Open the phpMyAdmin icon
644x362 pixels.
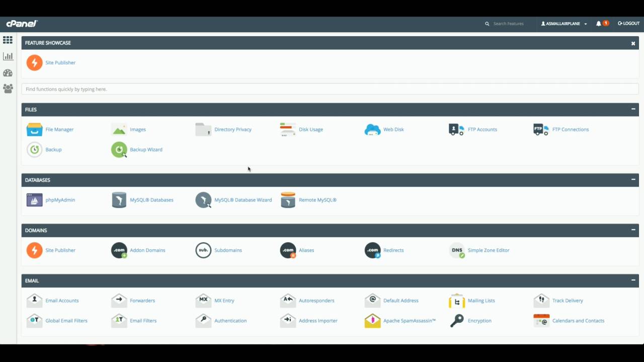pyautogui.click(x=34, y=200)
